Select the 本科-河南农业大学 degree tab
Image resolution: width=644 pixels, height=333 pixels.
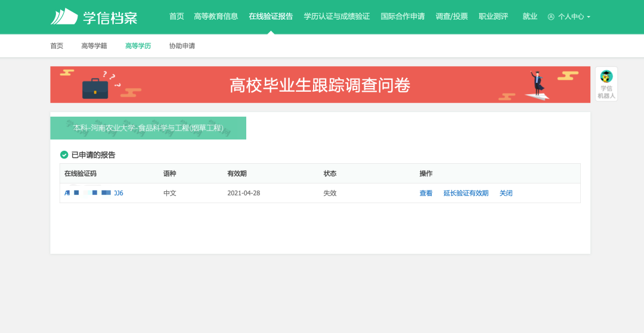(148, 128)
